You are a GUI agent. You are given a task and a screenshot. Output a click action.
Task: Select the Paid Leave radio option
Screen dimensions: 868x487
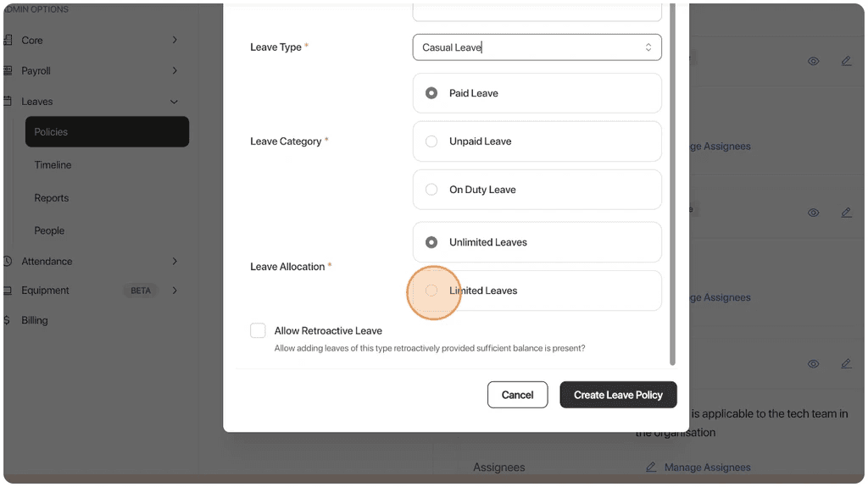click(537, 93)
